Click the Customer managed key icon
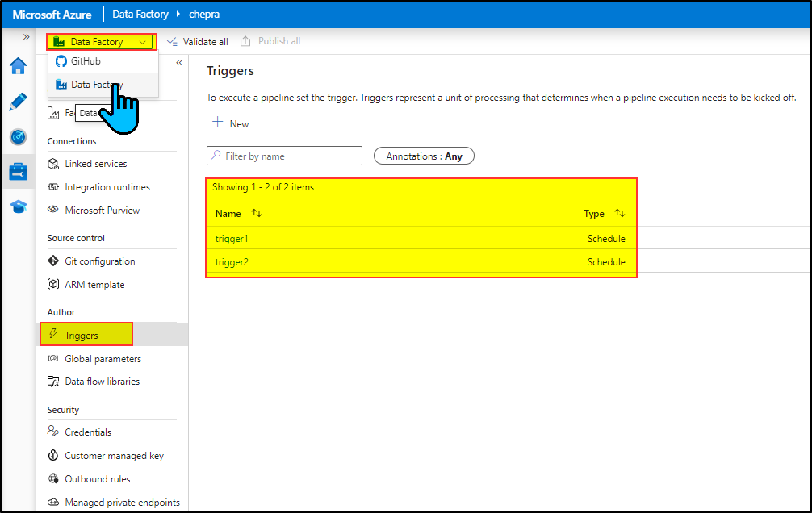The height and width of the screenshot is (513, 812). point(52,455)
